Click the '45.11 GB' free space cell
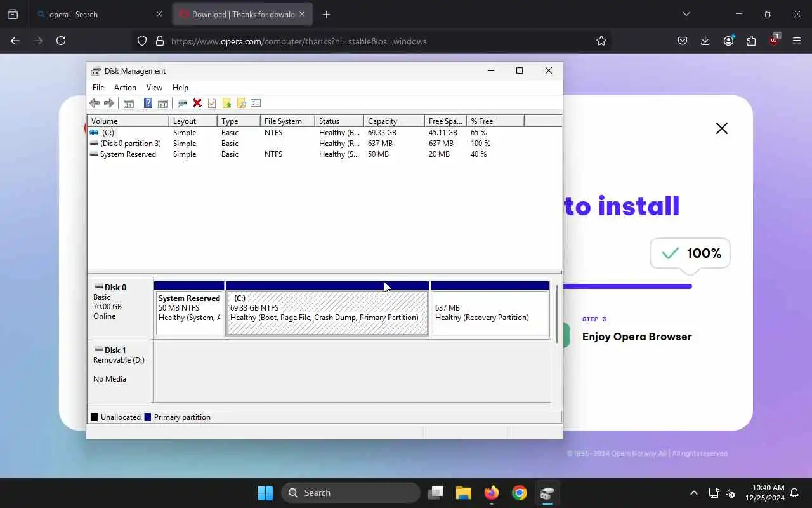 point(443,133)
